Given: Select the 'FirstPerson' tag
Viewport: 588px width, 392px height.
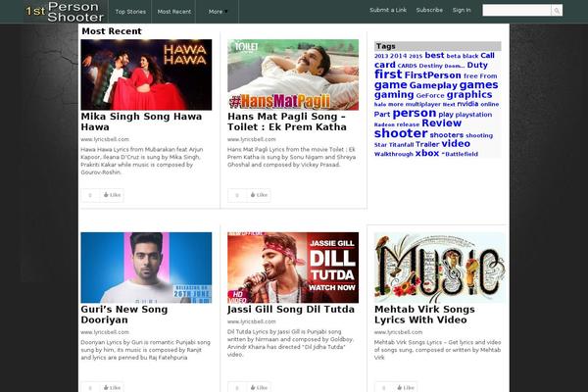Looking at the screenshot, I should pyautogui.click(x=433, y=75).
